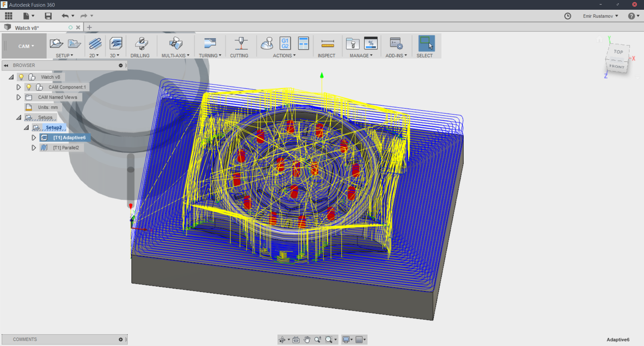Open the job status clock icon
The image size is (644, 346).
point(568,16)
